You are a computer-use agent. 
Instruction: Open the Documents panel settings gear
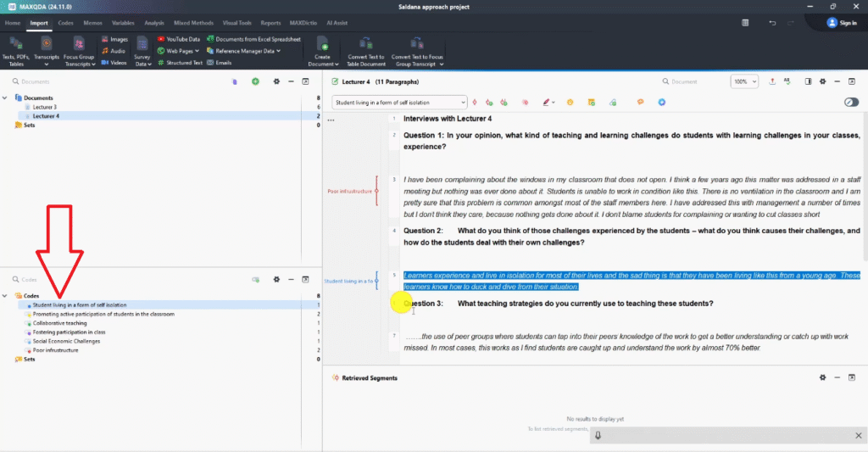tap(276, 81)
